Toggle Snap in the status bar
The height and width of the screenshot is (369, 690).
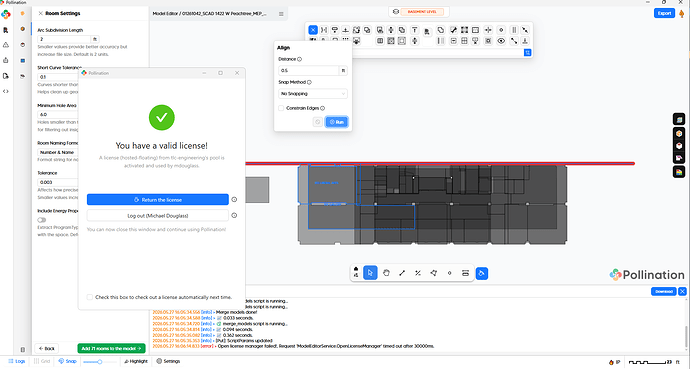coord(68,361)
